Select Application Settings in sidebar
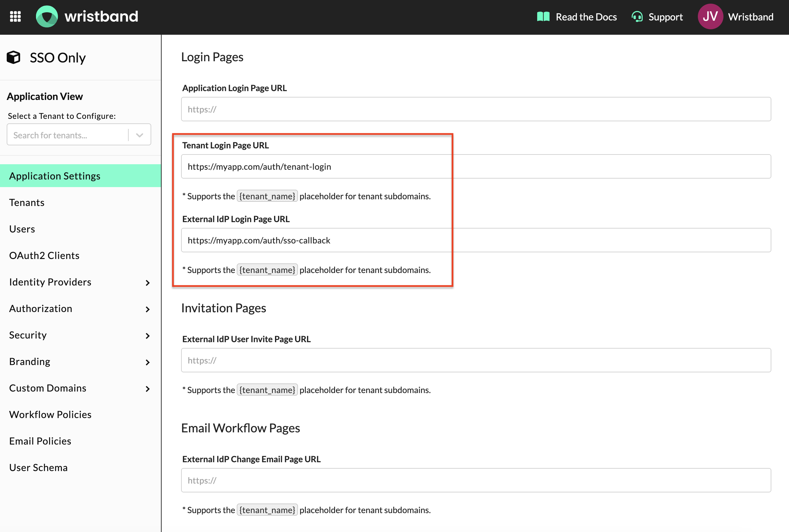 pos(55,176)
